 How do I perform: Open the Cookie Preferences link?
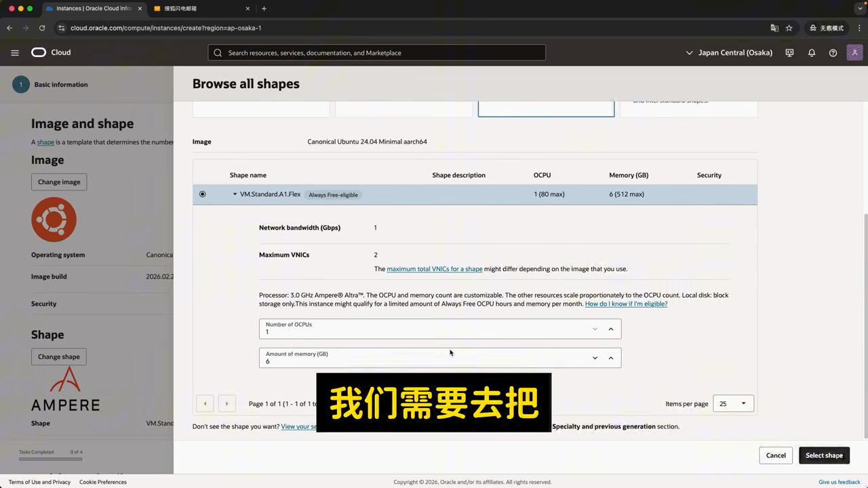[x=103, y=482]
